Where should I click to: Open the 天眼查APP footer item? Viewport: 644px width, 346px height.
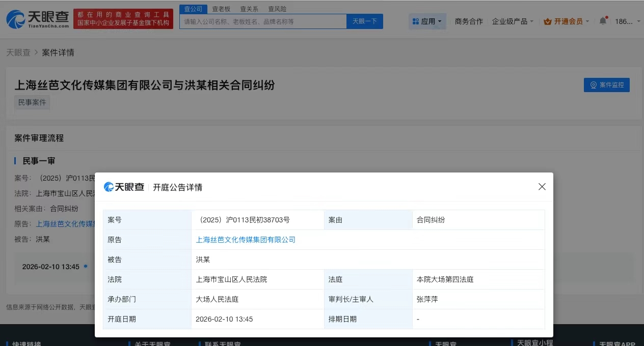click(x=618, y=343)
